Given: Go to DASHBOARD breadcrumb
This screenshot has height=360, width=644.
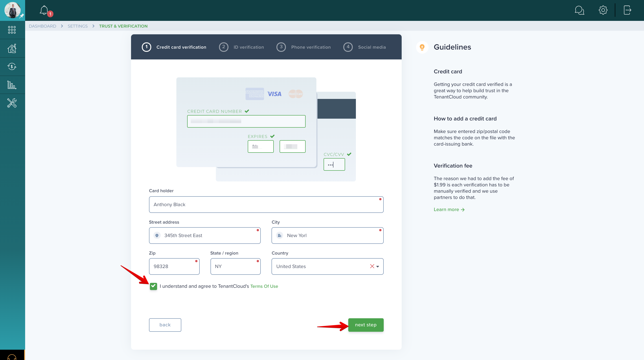Looking at the screenshot, I should click(42, 26).
